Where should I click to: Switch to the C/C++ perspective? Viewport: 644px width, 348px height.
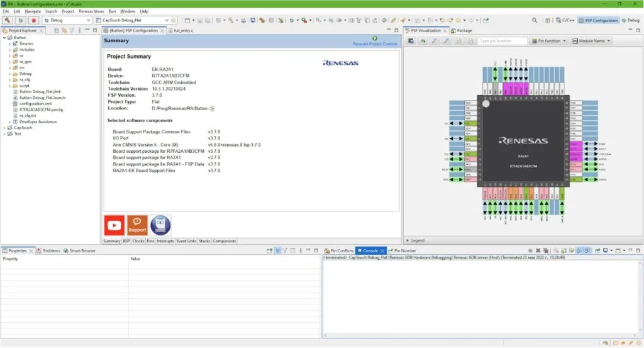(565, 20)
